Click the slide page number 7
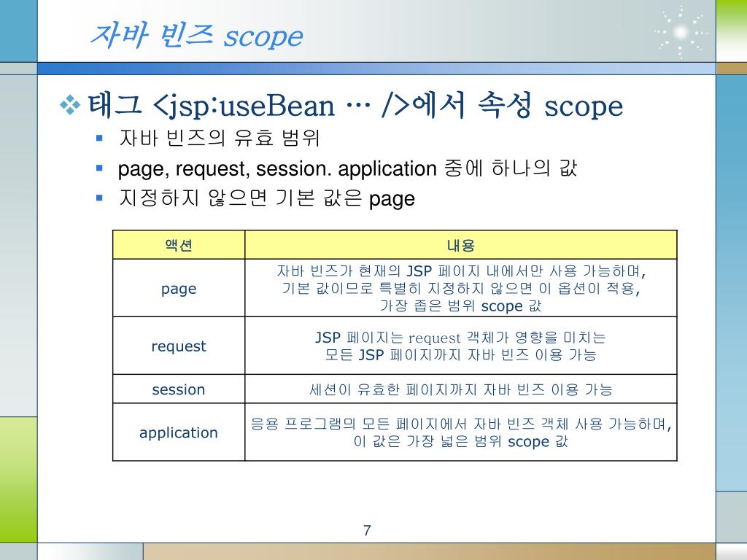Image resolution: width=747 pixels, height=560 pixels. click(367, 530)
